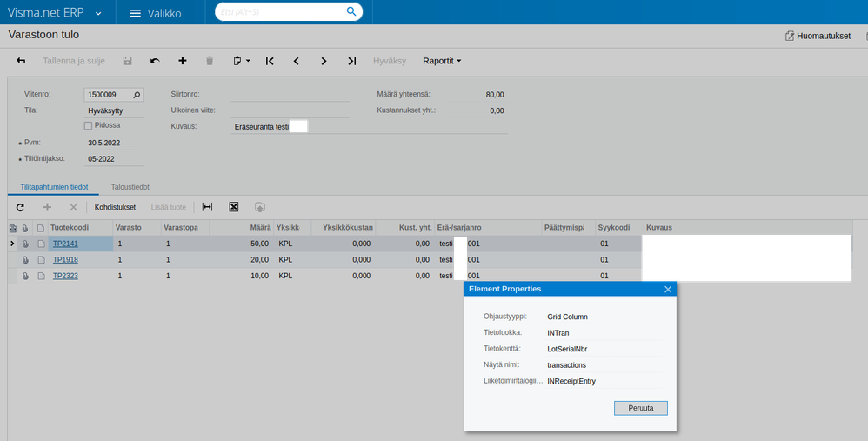
Task: Go to first record icon
Action: (x=270, y=61)
